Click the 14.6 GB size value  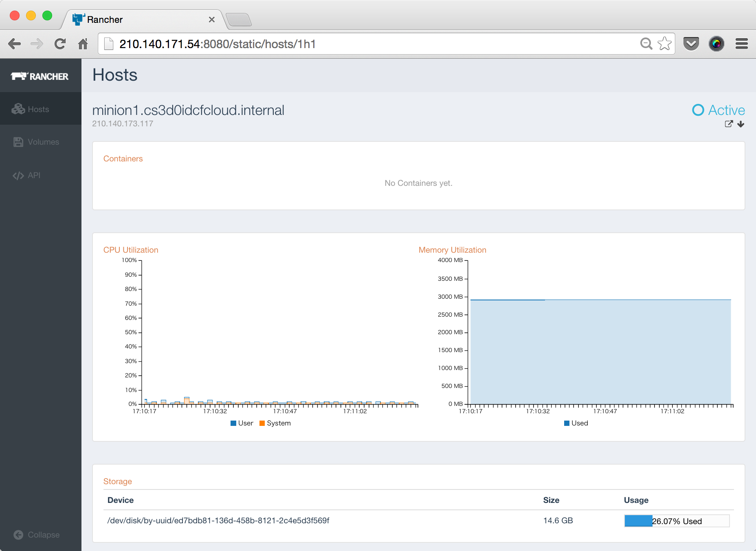pyautogui.click(x=558, y=520)
